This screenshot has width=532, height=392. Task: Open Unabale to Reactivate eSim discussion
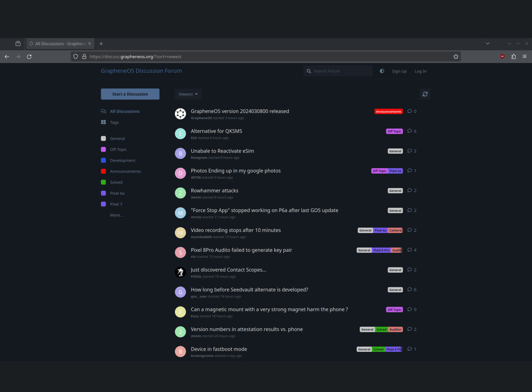pos(222,151)
